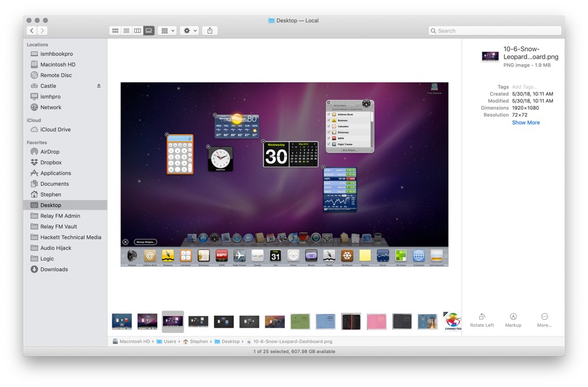
Task: Open the Documents sidebar folder
Action: pyautogui.click(x=65, y=184)
